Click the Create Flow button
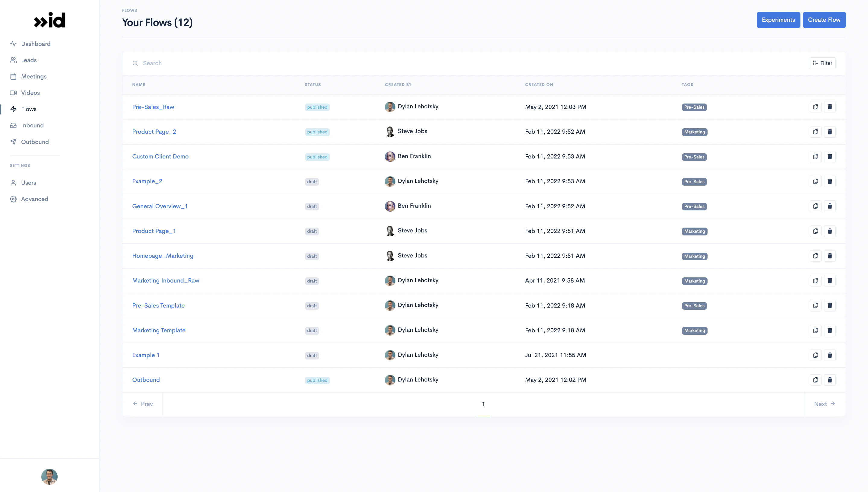The height and width of the screenshot is (492, 868). click(824, 20)
